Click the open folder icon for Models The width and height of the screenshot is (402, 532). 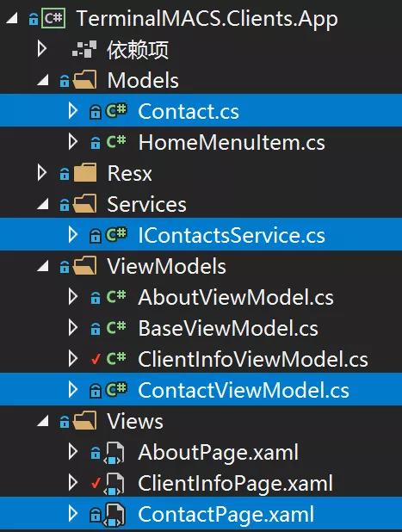[x=85, y=80]
